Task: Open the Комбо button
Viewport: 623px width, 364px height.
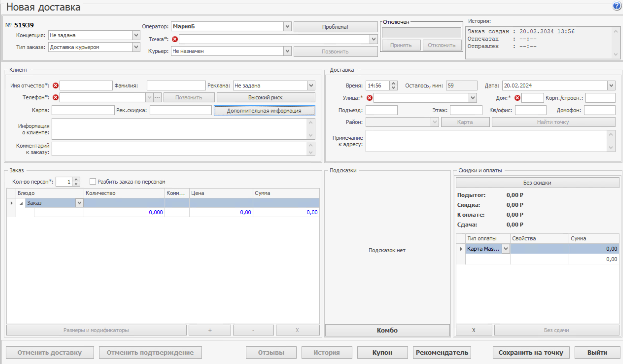Action: [387, 330]
